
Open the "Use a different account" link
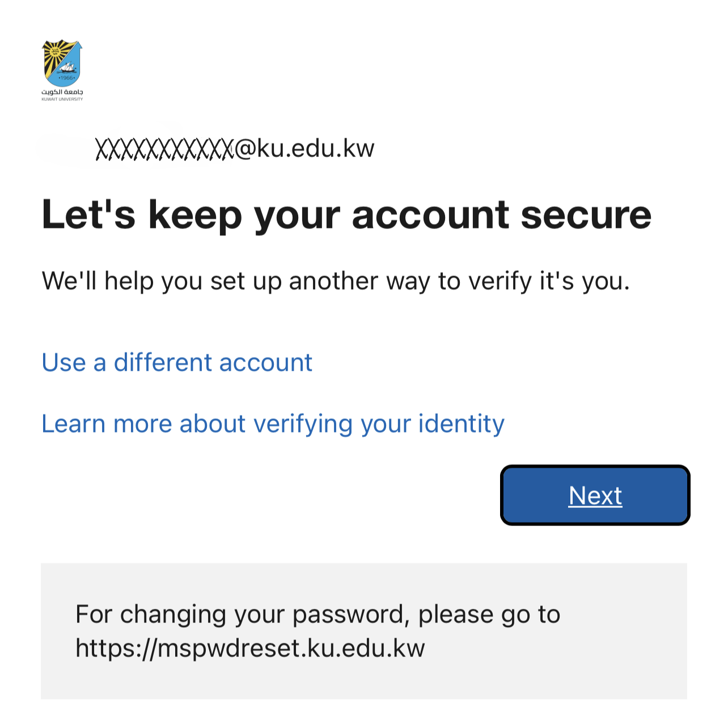(177, 363)
